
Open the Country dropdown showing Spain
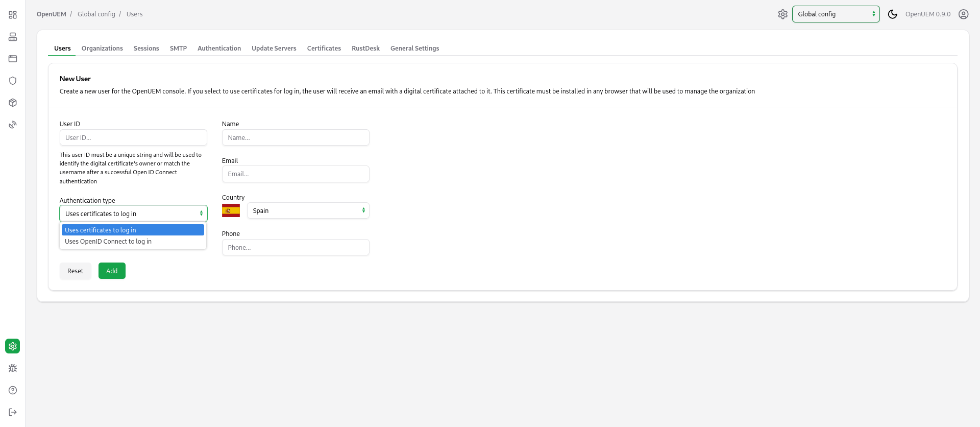tap(308, 210)
